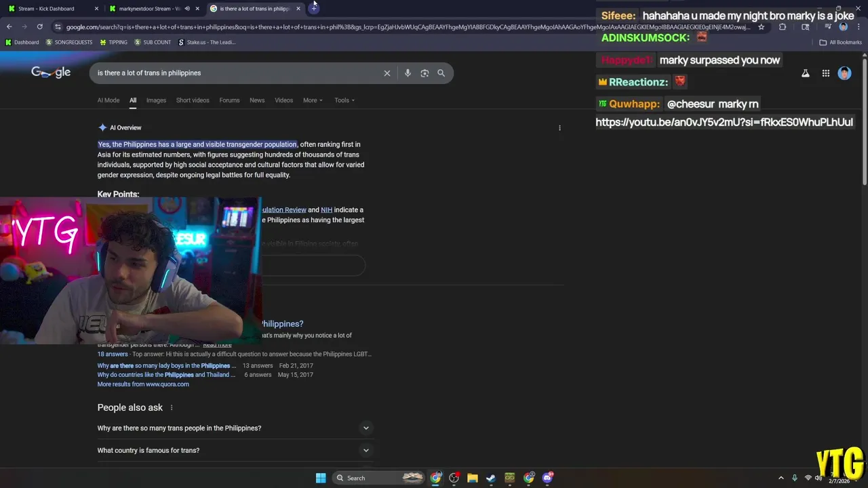Open the taskbar microphone indicator

[x=795, y=478]
